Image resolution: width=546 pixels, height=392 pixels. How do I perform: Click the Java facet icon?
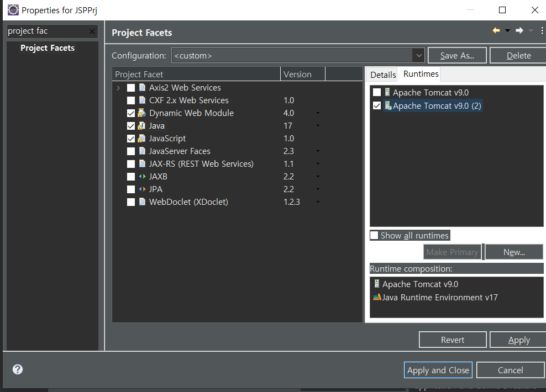pos(141,125)
